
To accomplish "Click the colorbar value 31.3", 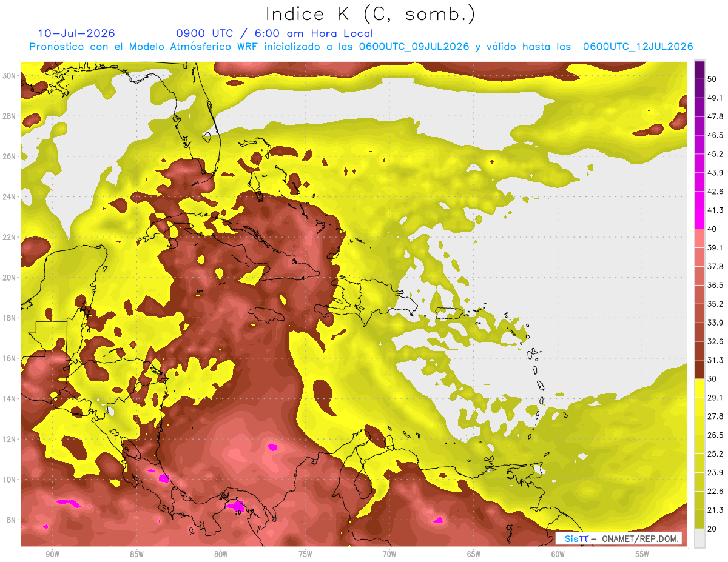I will coord(715,360).
